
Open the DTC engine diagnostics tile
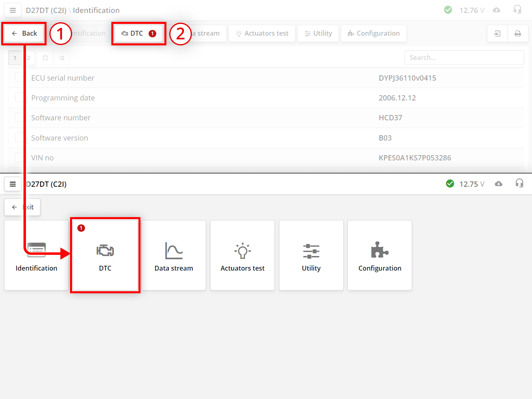(105, 255)
